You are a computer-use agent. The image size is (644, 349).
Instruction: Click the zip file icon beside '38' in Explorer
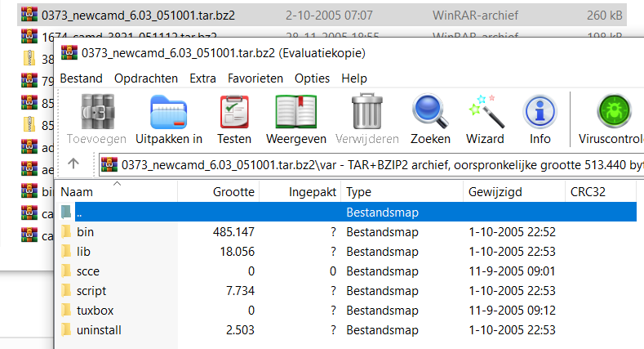click(29, 58)
